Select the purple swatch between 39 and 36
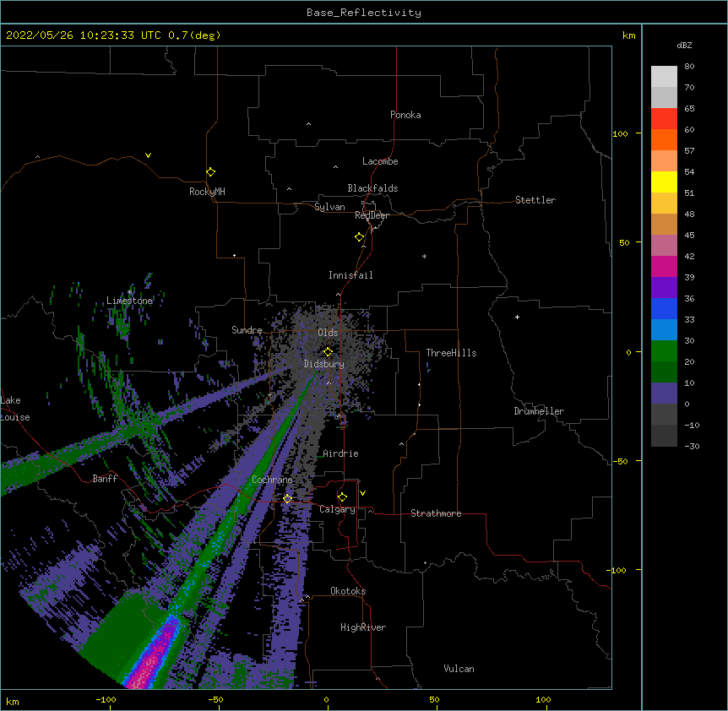Screen dimensions: 728x711 pos(664,287)
